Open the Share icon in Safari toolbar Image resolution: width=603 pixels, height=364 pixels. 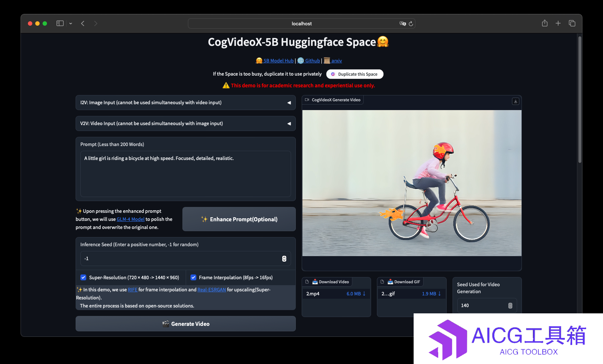coord(545,23)
